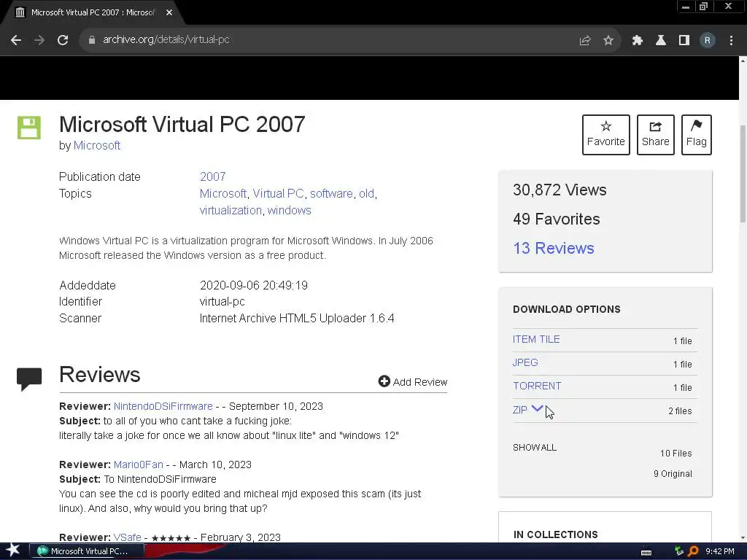Click the scrollbar down arrow
This screenshot has height=560, width=747.
pyautogui.click(x=743, y=538)
